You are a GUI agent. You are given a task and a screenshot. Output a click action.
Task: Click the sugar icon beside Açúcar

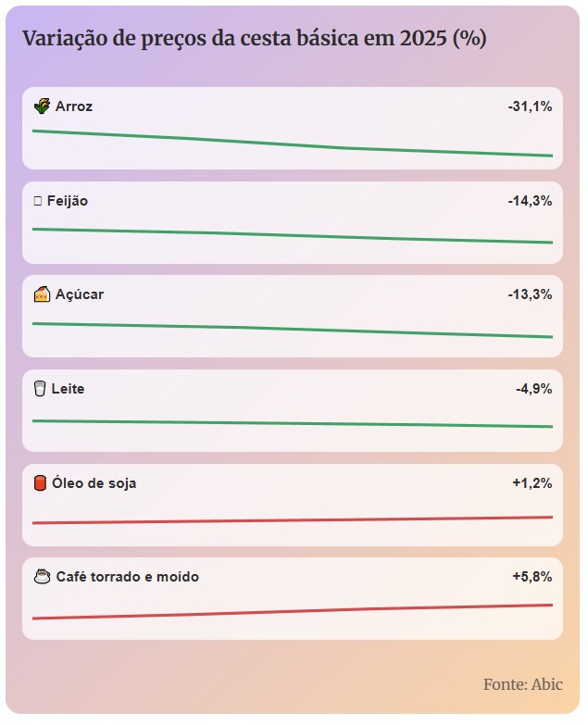tap(41, 294)
